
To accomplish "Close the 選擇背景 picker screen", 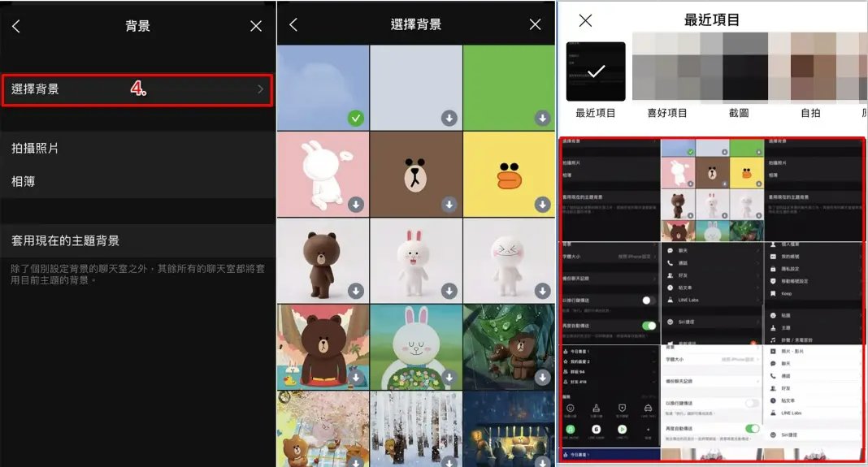I will [535, 24].
